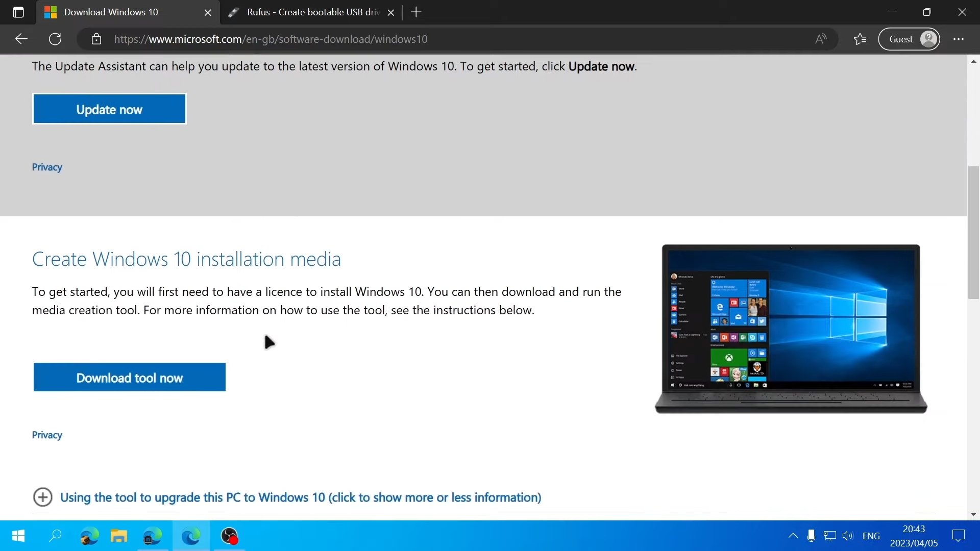Click the Read aloud icon in address bar
980x551 pixels.
click(821, 39)
